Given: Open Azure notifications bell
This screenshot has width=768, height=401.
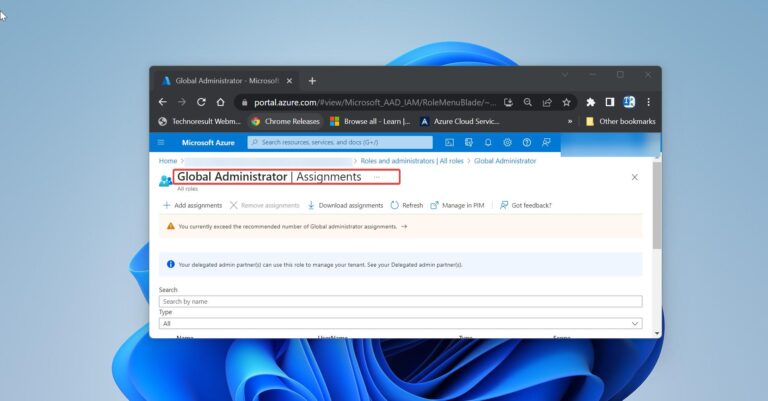Looking at the screenshot, I should coord(488,142).
